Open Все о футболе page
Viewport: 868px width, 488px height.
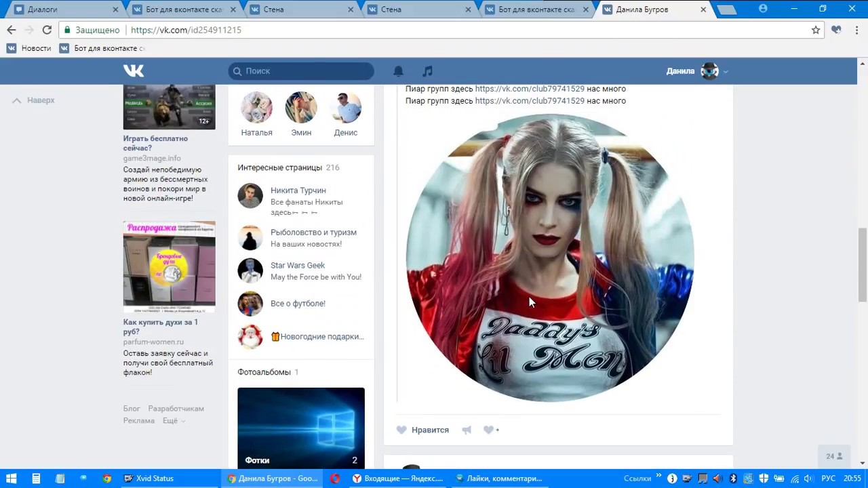click(298, 303)
